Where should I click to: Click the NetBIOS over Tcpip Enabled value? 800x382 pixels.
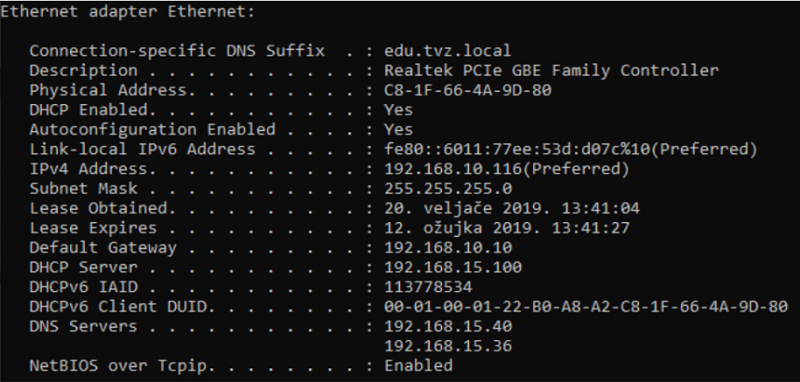point(418,366)
